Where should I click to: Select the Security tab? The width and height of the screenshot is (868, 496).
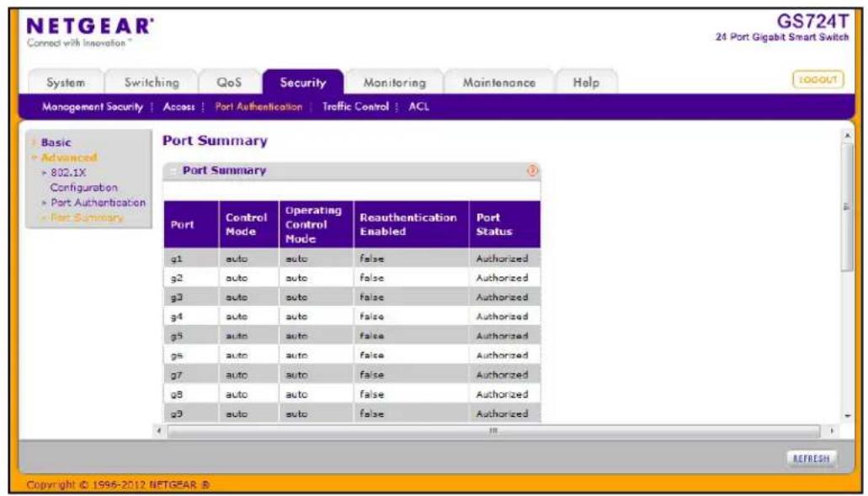pos(303,83)
